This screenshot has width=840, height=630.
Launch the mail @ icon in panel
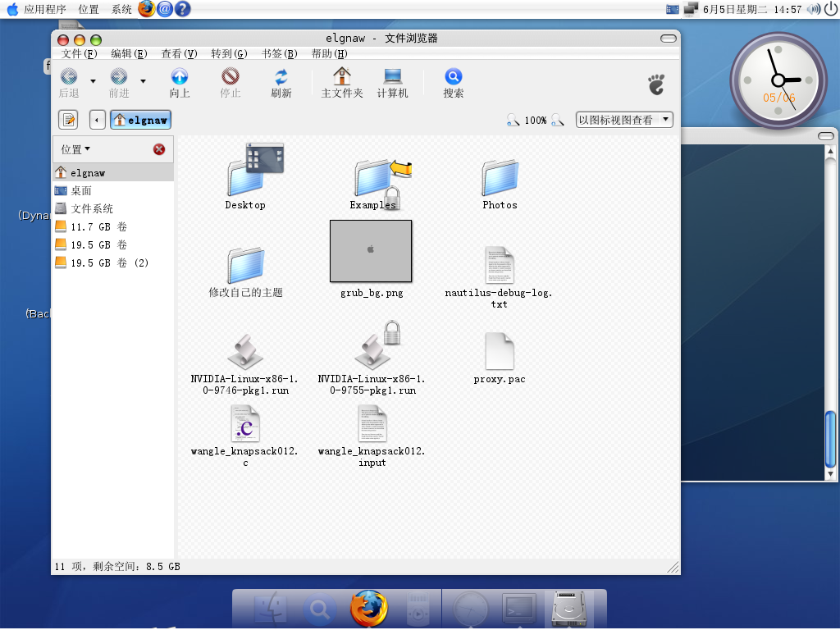164,8
